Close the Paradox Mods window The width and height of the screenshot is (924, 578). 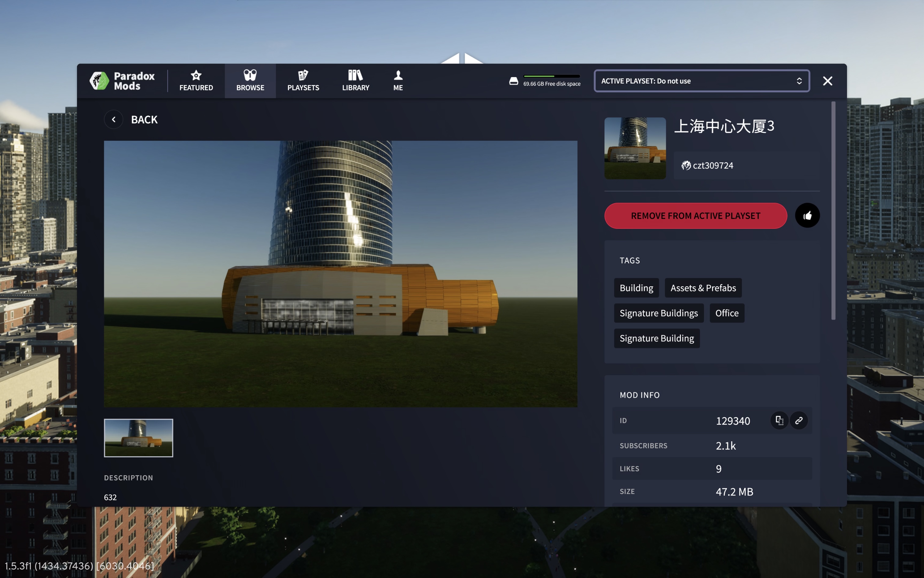[x=827, y=81]
